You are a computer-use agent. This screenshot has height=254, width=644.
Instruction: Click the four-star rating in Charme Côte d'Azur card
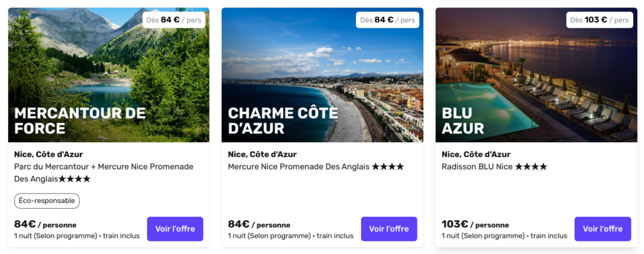387,167
